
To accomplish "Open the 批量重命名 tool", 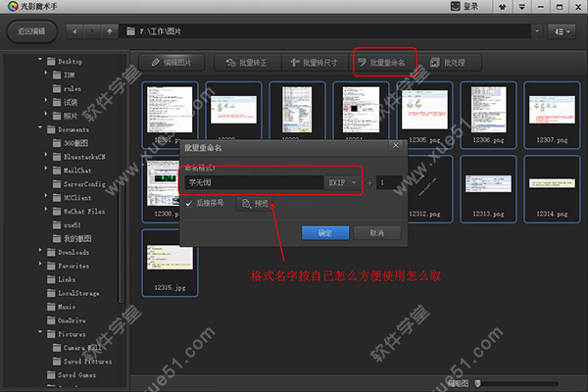I will pos(382,63).
